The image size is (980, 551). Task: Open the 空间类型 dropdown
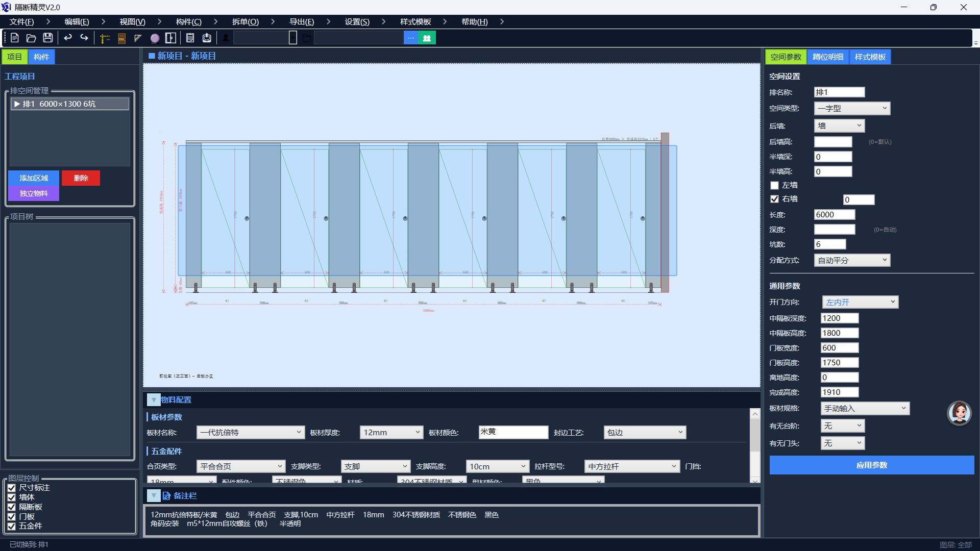[x=852, y=108]
